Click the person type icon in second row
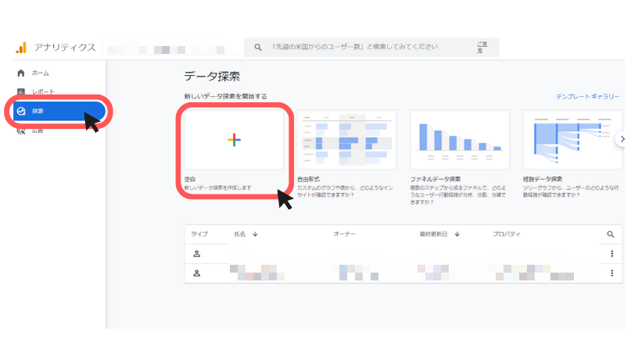 (x=197, y=273)
